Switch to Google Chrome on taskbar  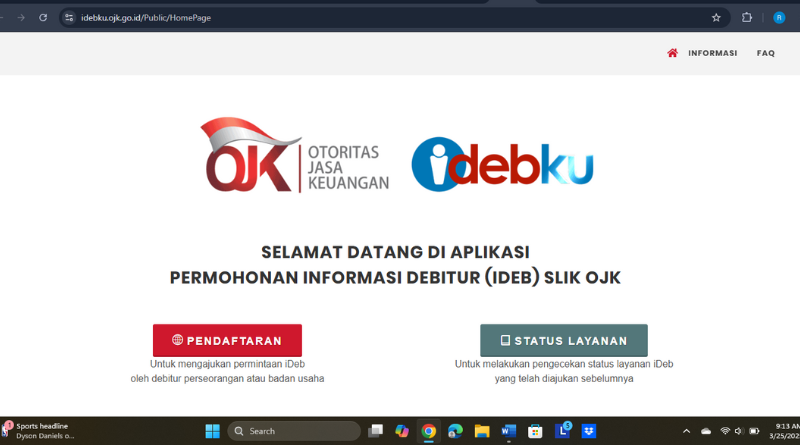pyautogui.click(x=429, y=431)
